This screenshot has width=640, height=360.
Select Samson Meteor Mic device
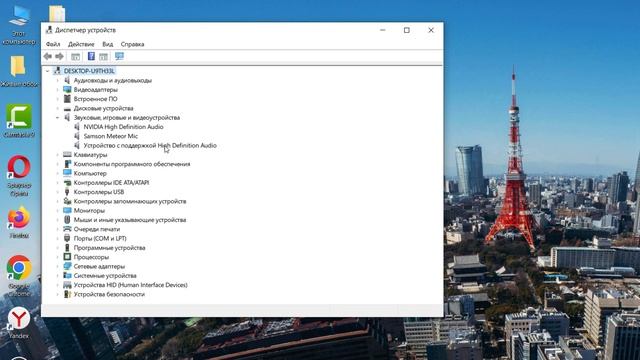(111, 136)
